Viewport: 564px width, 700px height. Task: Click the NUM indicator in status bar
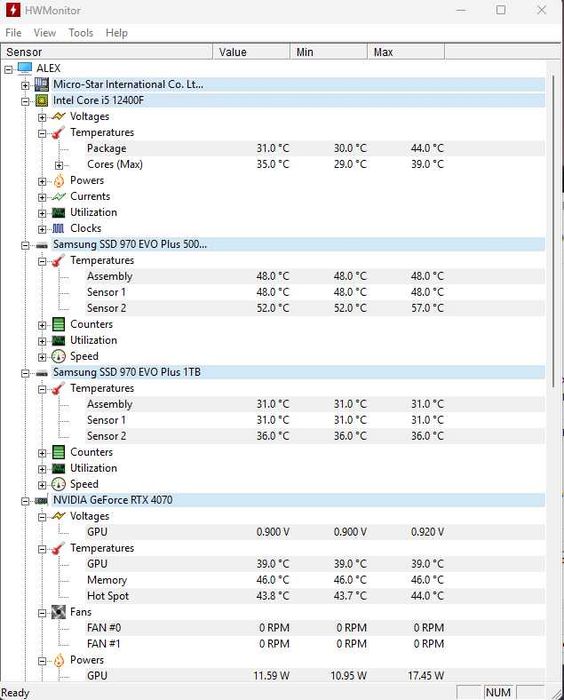tap(498, 692)
